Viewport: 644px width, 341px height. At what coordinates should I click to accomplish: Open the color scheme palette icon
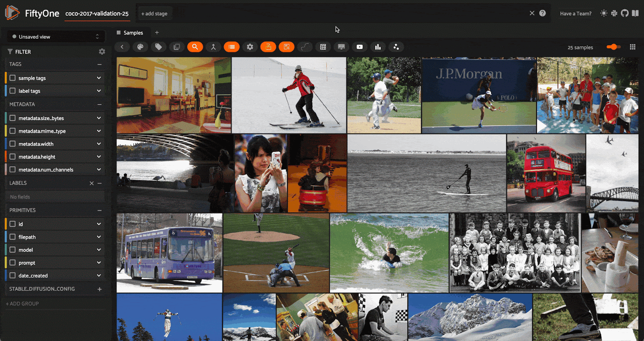coord(140,47)
